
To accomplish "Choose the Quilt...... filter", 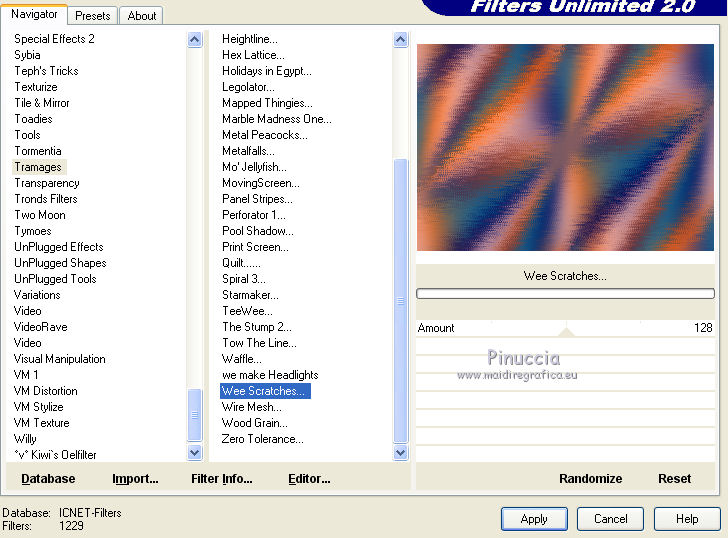I will pyautogui.click(x=241, y=263).
